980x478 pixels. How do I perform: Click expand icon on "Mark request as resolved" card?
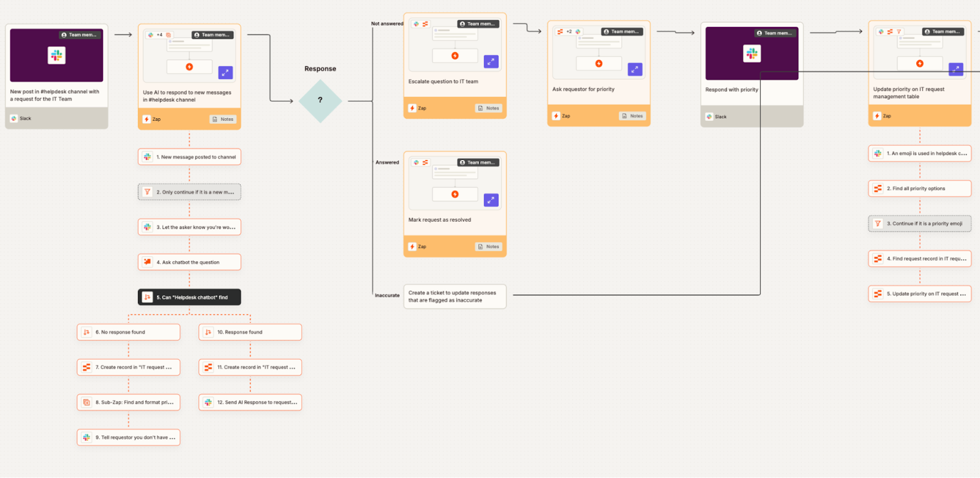491,200
